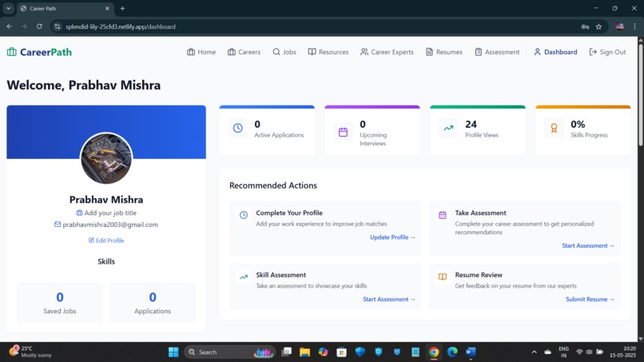Expand the Chrome tab search dropdown
Image resolution: width=644 pixels, height=362 pixels.
[x=8, y=8]
